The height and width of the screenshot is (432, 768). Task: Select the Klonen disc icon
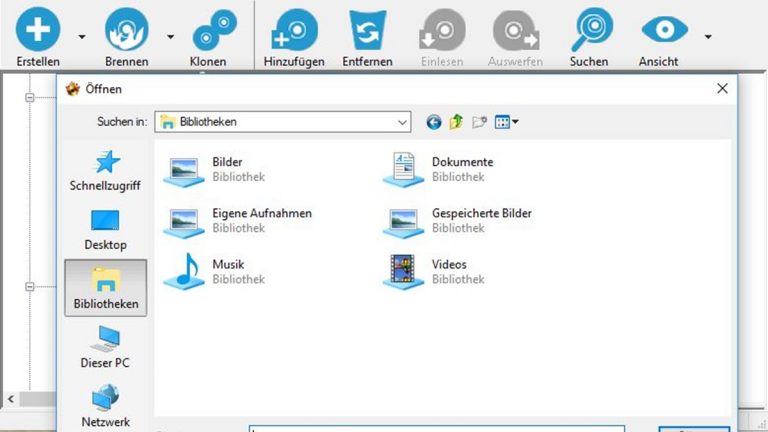[x=214, y=30]
